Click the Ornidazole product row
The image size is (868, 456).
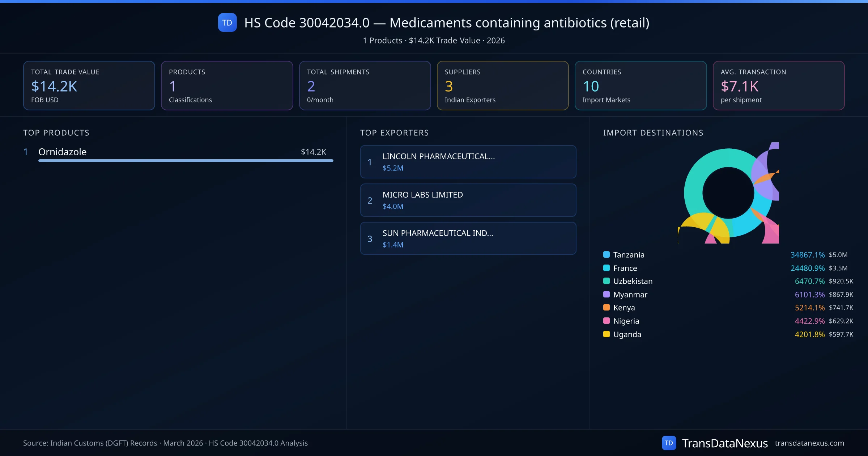tap(62, 152)
